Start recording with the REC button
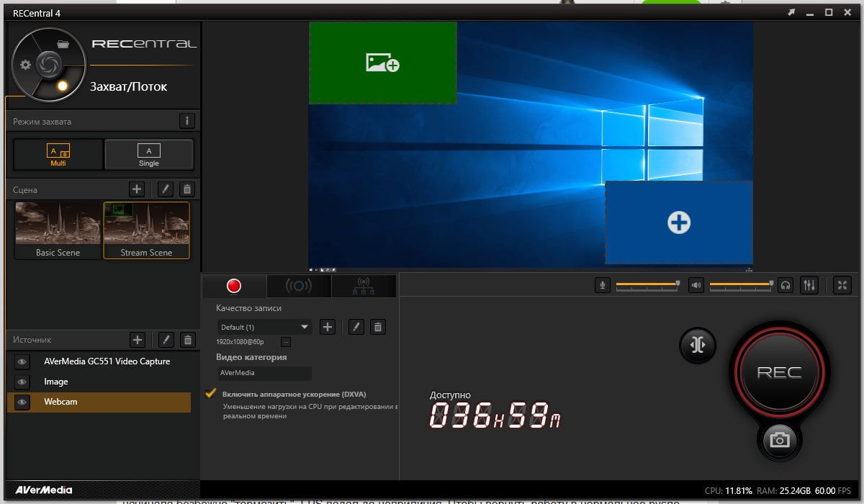Viewport: 864px width, 504px height. coord(779,373)
